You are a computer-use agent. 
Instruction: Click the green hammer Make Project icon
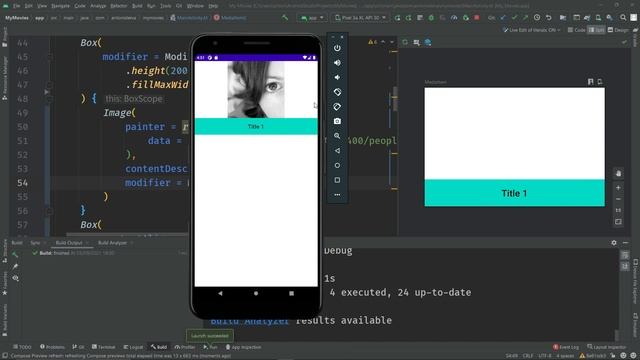tap(285, 18)
